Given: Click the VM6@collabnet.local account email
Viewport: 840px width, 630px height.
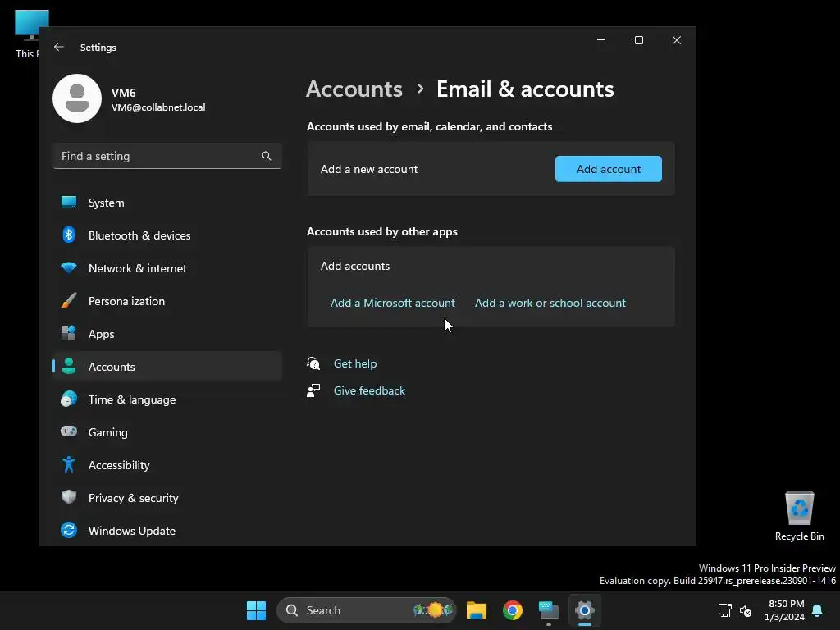Looking at the screenshot, I should tap(158, 107).
